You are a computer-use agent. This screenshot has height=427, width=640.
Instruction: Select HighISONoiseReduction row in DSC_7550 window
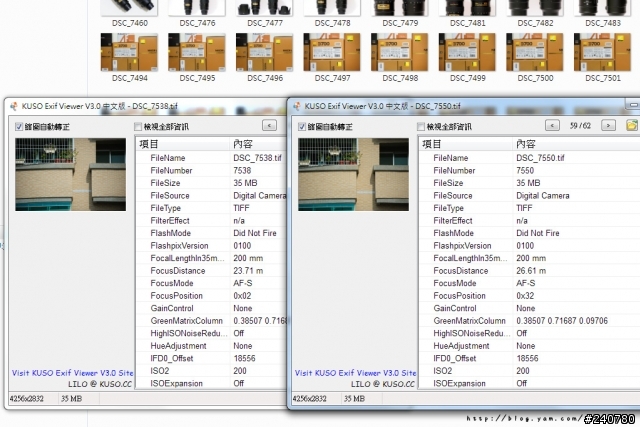point(529,333)
